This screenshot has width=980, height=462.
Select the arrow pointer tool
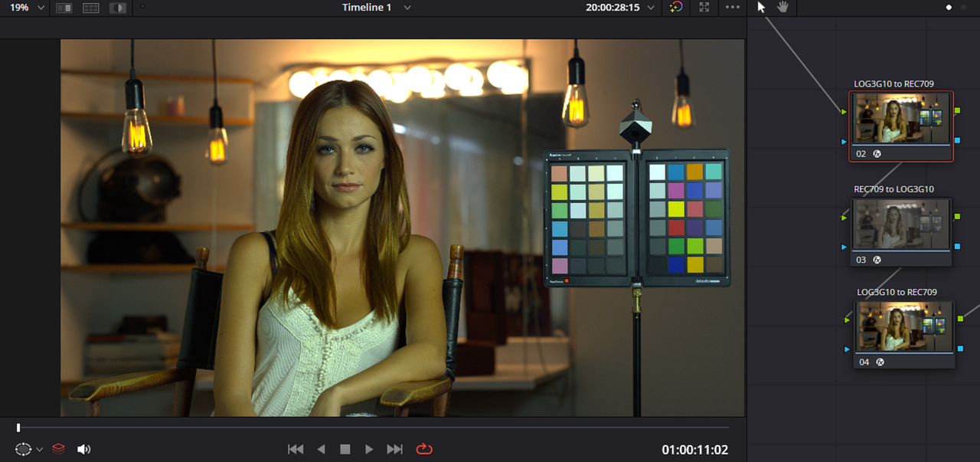click(761, 7)
